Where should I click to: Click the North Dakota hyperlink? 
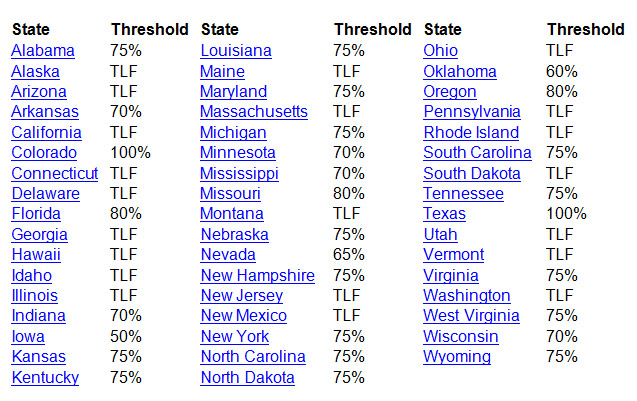[x=247, y=378]
